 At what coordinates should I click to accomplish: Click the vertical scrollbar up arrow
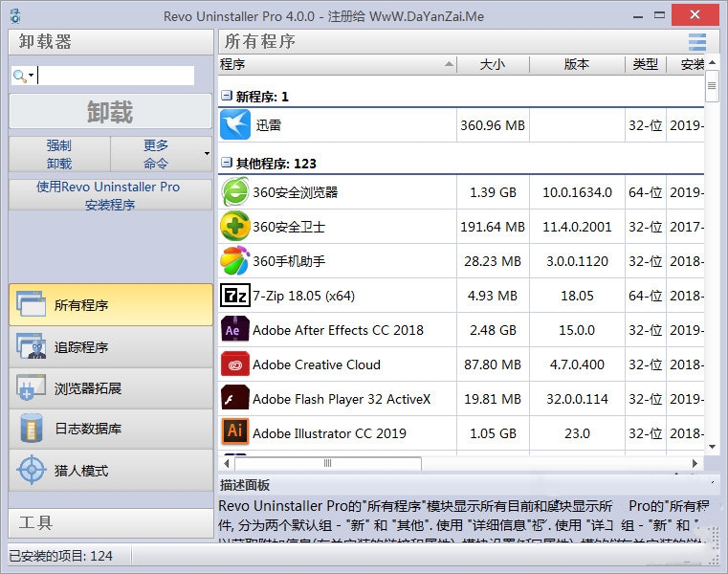click(712, 62)
